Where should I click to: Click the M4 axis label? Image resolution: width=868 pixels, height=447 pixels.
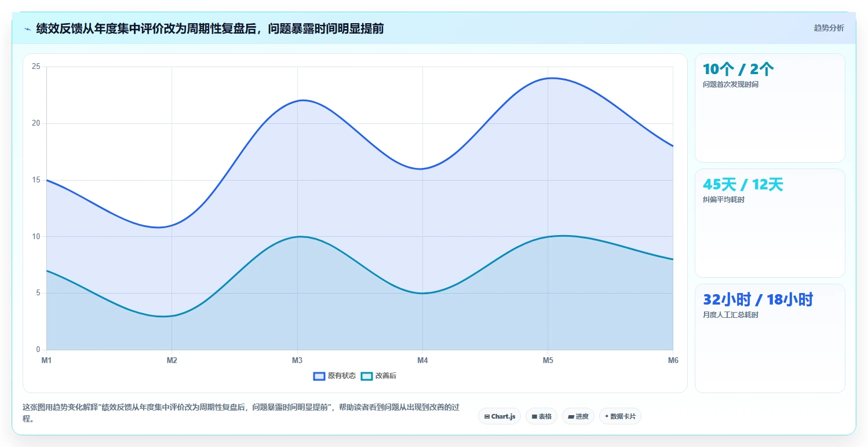click(422, 361)
